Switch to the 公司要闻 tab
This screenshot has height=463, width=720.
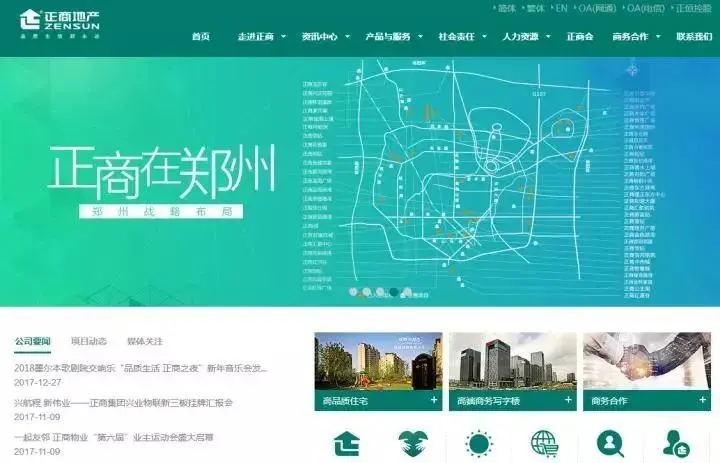32,341
